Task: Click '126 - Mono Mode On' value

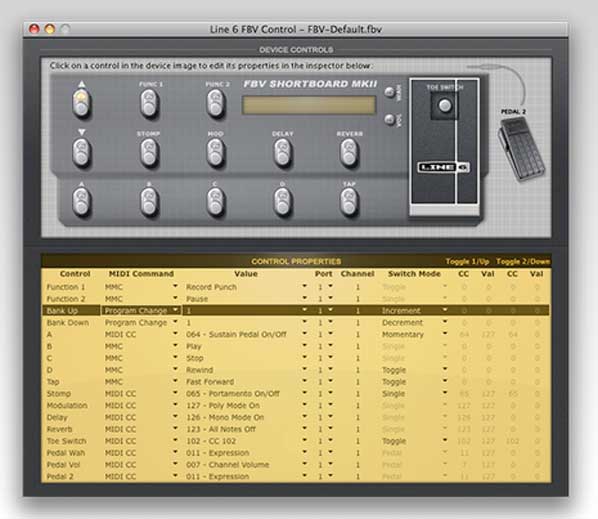Action: coord(225,417)
